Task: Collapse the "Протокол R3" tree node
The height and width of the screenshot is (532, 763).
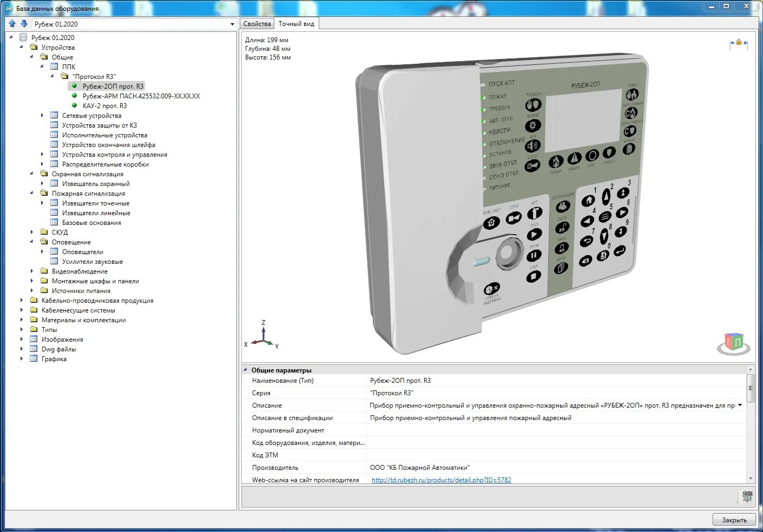Action: point(52,76)
